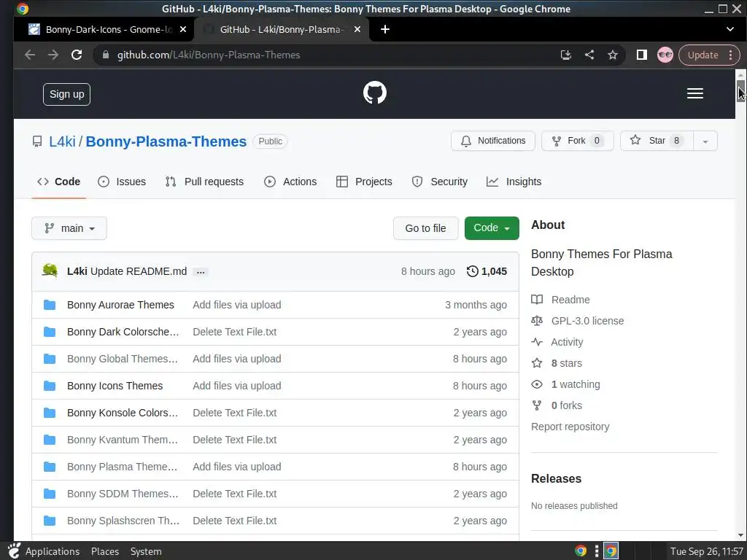
Task: Open the Insights tab
Action: tap(514, 182)
